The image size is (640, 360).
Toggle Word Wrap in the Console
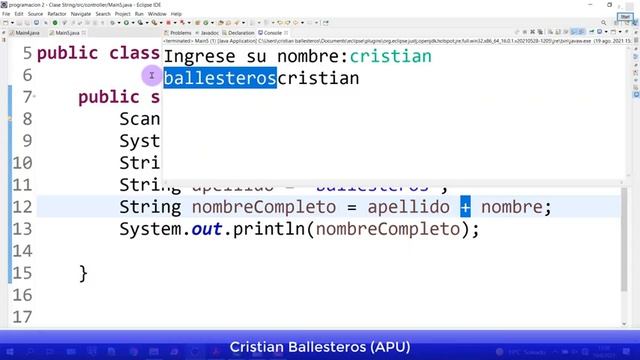click(566, 32)
